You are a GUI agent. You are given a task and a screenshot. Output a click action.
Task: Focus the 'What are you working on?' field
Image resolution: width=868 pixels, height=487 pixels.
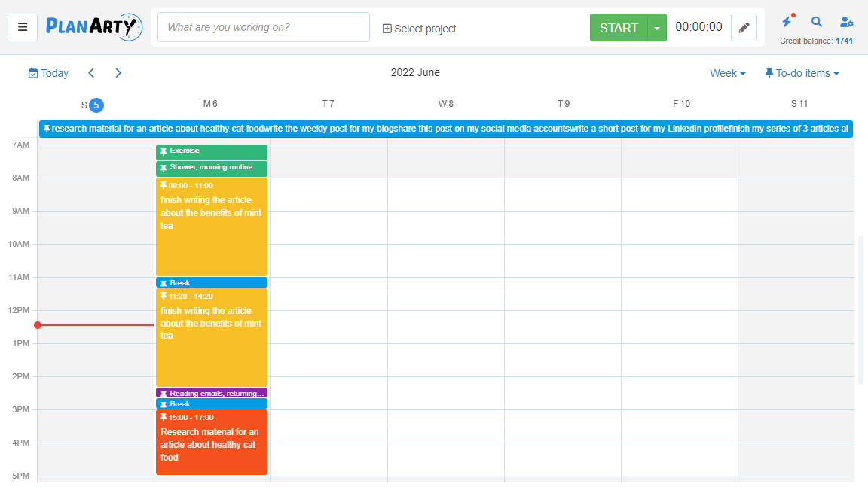tap(264, 27)
